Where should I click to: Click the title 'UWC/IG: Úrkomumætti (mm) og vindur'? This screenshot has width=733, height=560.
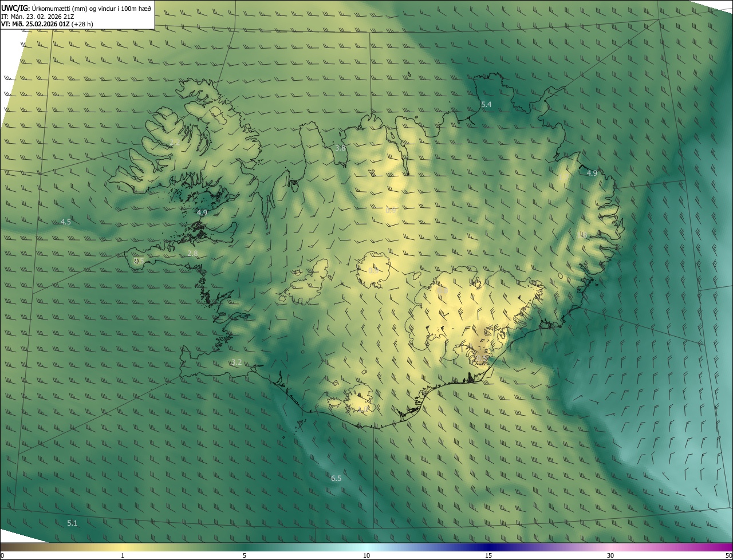tap(76, 8)
